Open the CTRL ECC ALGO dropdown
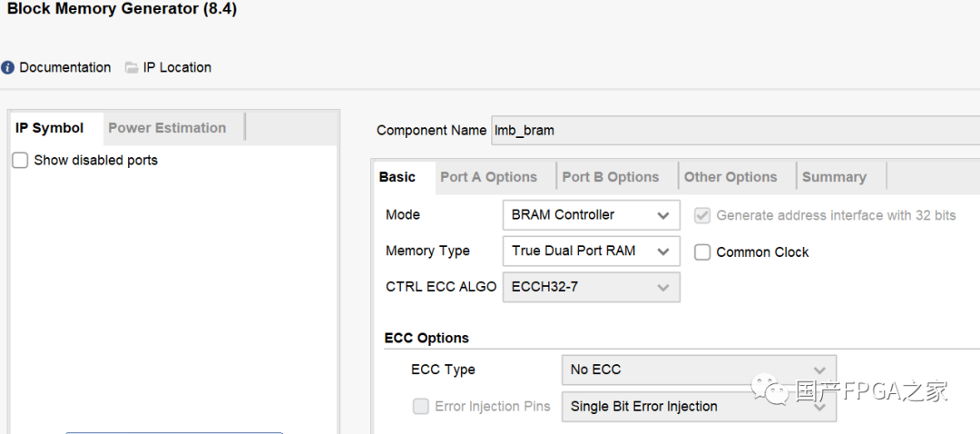Screen dimensions: 980x434 tap(591, 287)
